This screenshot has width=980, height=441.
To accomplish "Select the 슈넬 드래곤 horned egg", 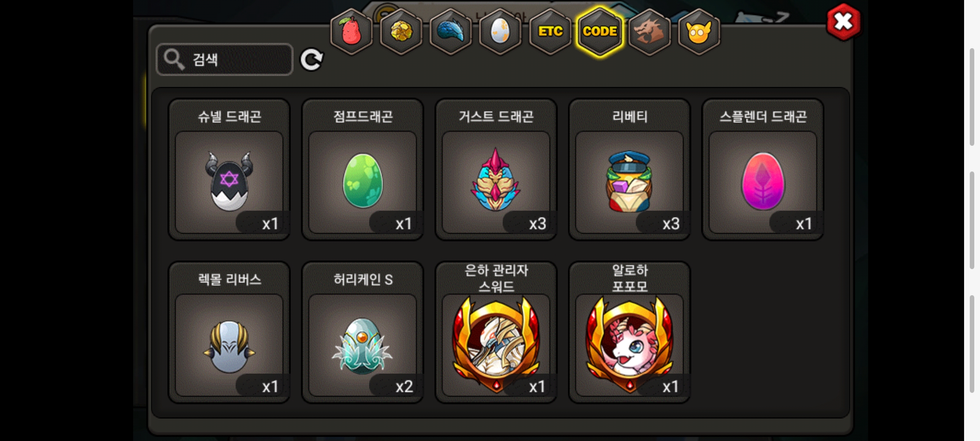I will 229,169.
